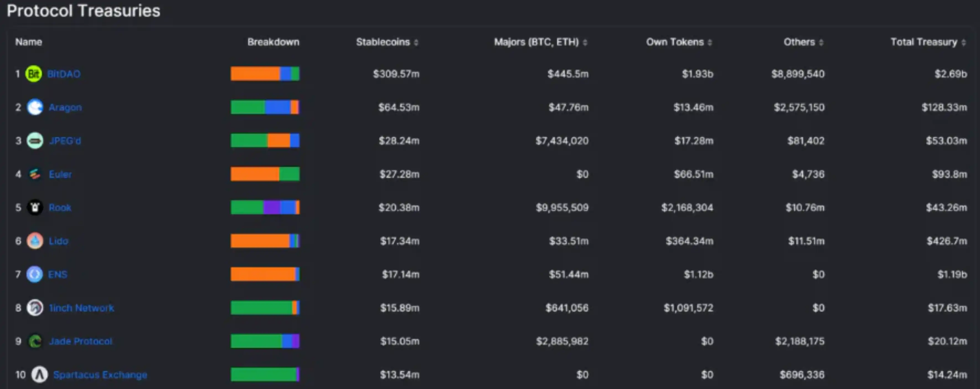This screenshot has height=389, width=980.
Task: Click the JPEG'd logo icon
Action: [35, 141]
